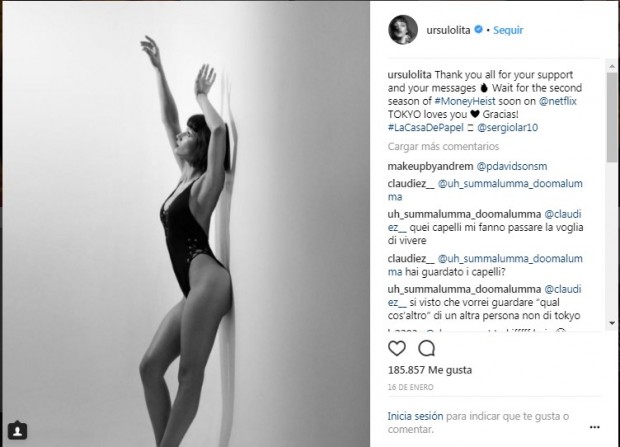Load more comments via Cargar más comentarios
This screenshot has width=620, height=447.
pos(443,146)
